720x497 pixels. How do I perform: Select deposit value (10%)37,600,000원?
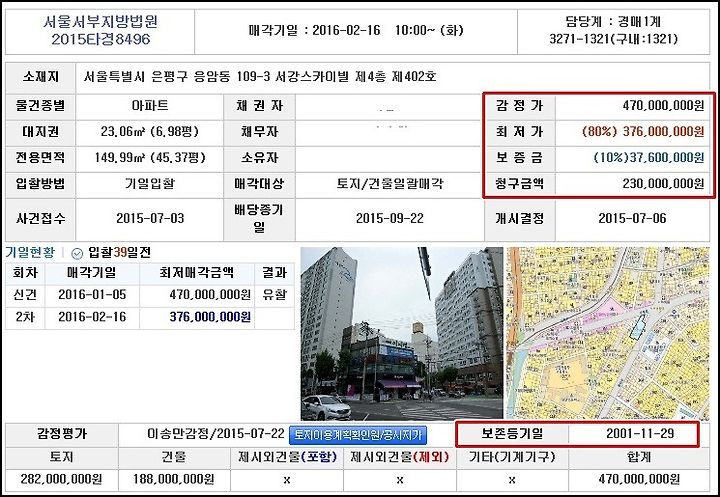coord(649,158)
